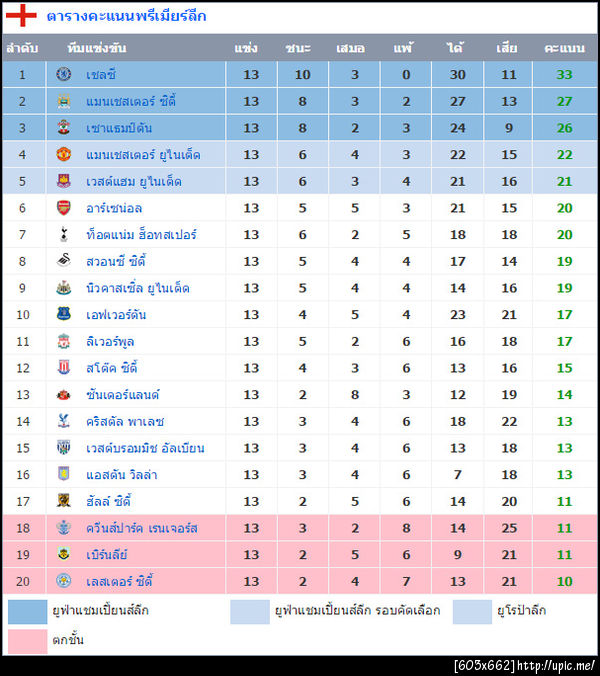
Task: Click the Manchester United crest icon
Action: (x=64, y=155)
